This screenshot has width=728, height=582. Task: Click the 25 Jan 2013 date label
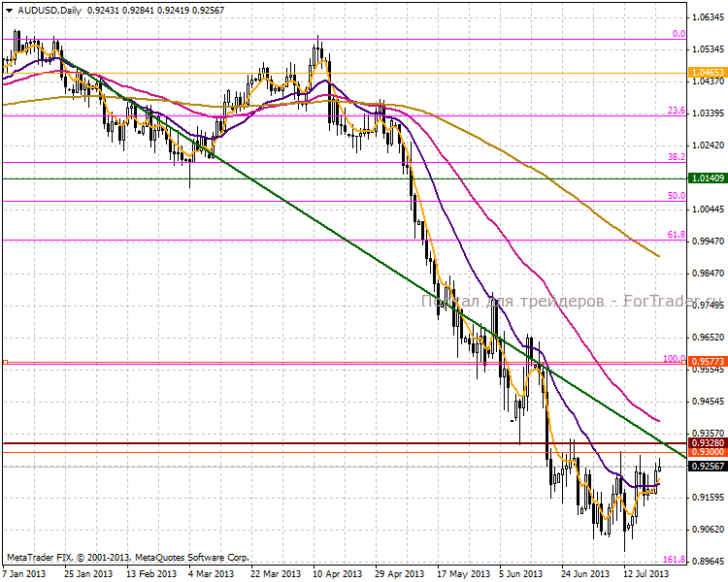point(88,573)
